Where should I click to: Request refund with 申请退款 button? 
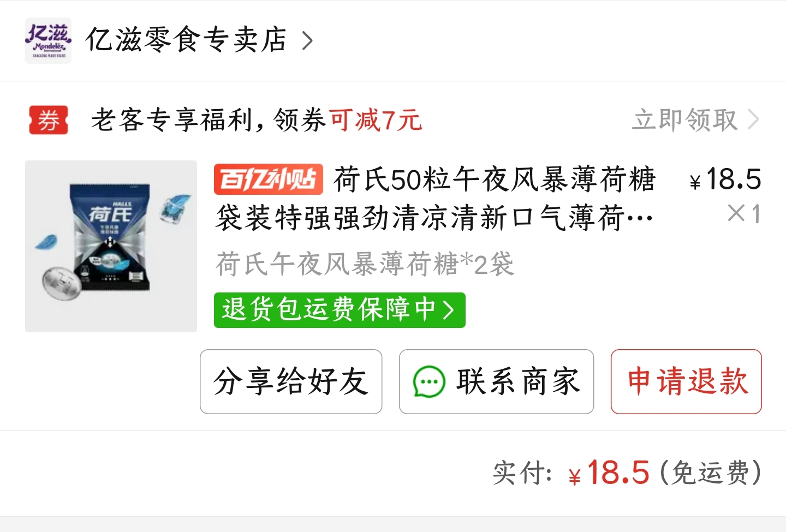[x=686, y=381]
